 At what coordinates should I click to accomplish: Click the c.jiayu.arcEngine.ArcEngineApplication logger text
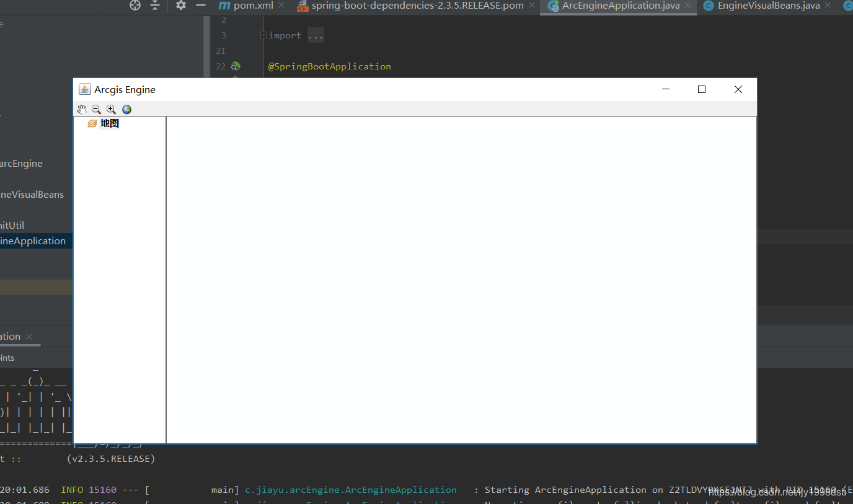click(x=351, y=490)
